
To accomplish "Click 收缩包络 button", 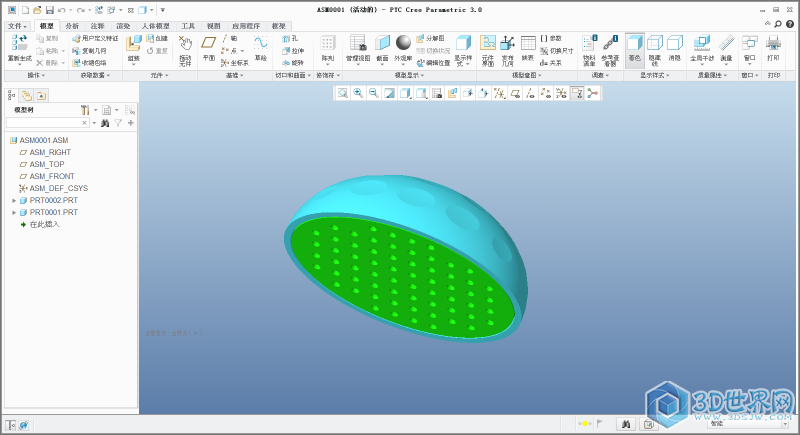I will point(89,63).
